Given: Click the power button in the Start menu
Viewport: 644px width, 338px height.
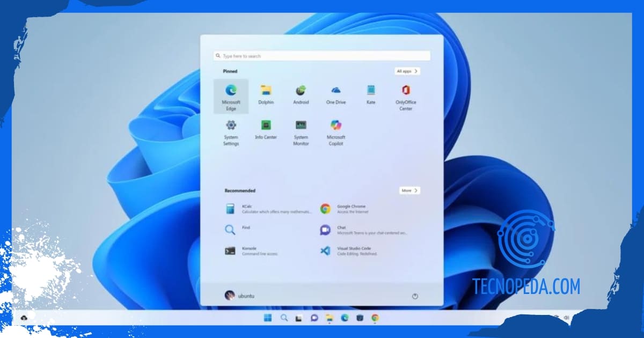Looking at the screenshot, I should 414,296.
